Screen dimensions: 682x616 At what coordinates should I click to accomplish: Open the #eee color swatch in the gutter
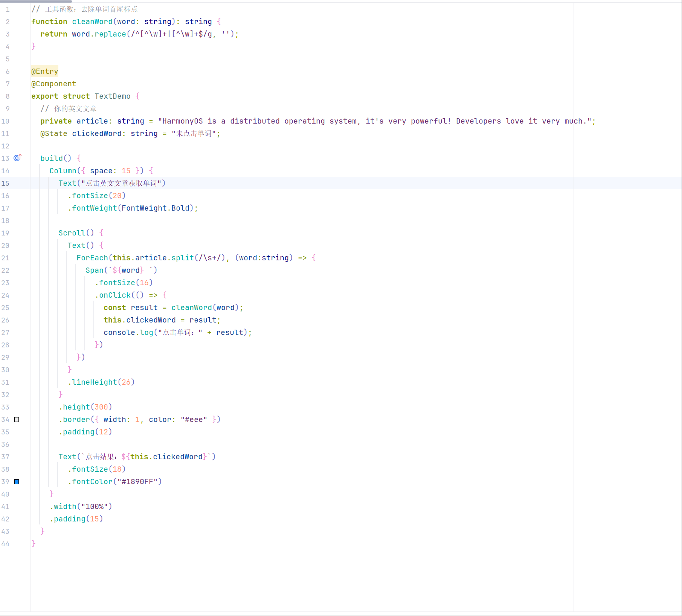click(x=17, y=419)
